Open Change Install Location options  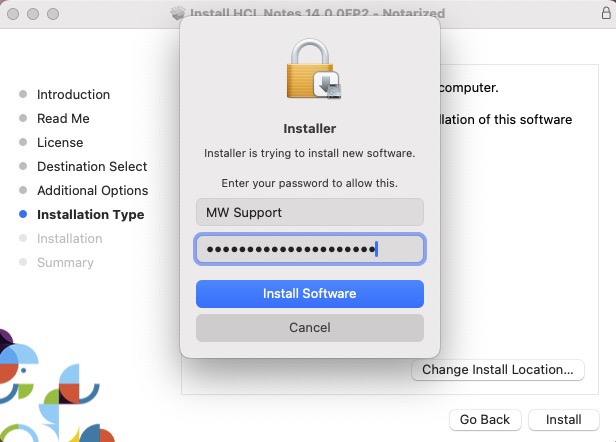click(497, 369)
